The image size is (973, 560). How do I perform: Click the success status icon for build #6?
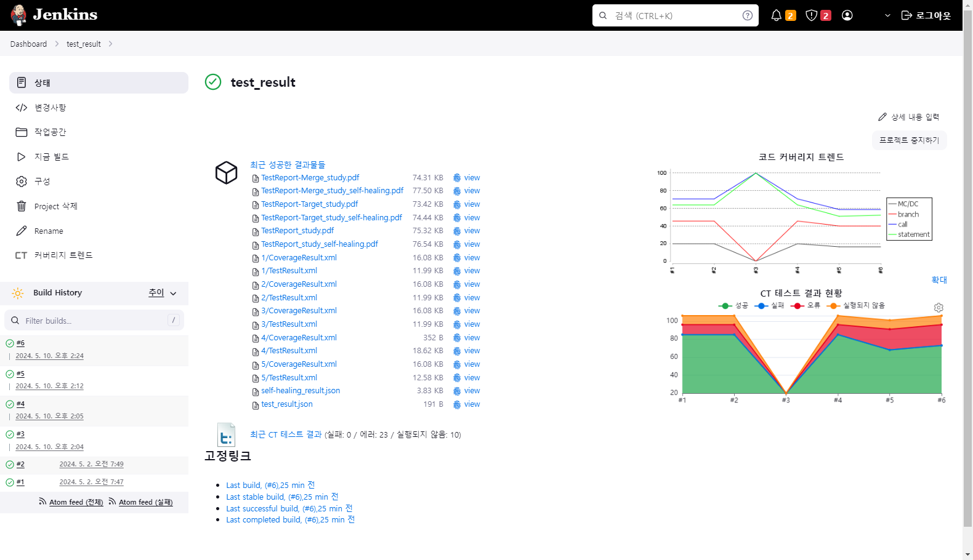tap(10, 343)
